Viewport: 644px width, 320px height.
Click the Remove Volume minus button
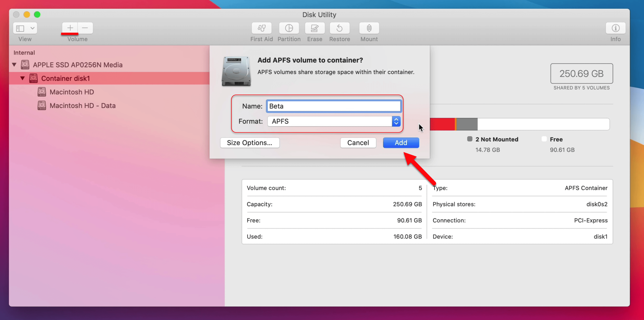pos(85,28)
